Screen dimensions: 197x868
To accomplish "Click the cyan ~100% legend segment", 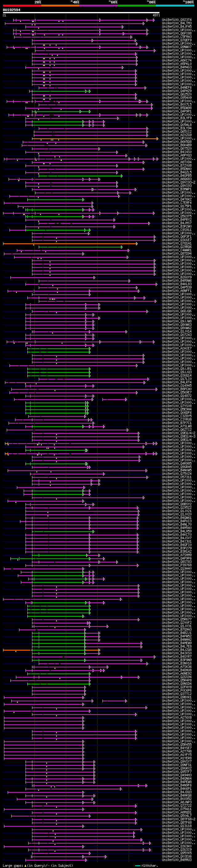I will pos(175,6).
